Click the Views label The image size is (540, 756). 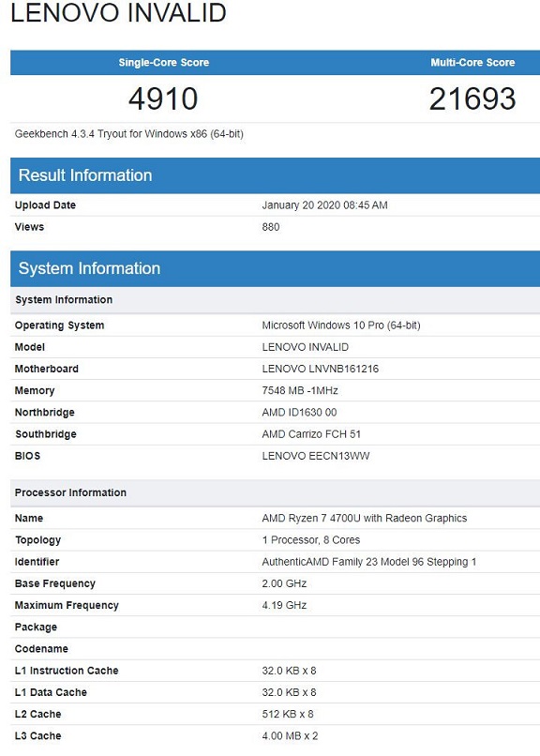(29, 227)
